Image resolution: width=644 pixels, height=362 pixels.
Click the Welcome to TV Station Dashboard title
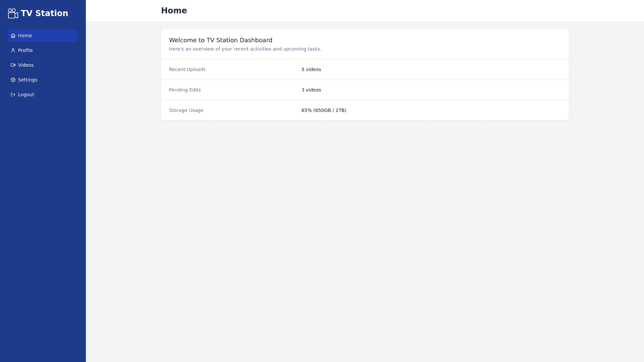click(x=220, y=40)
